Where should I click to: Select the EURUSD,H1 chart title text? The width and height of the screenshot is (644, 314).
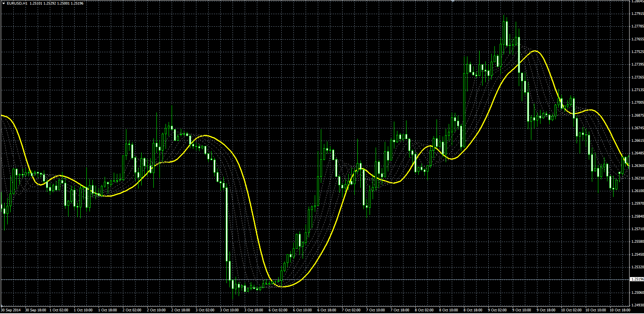(17, 3)
